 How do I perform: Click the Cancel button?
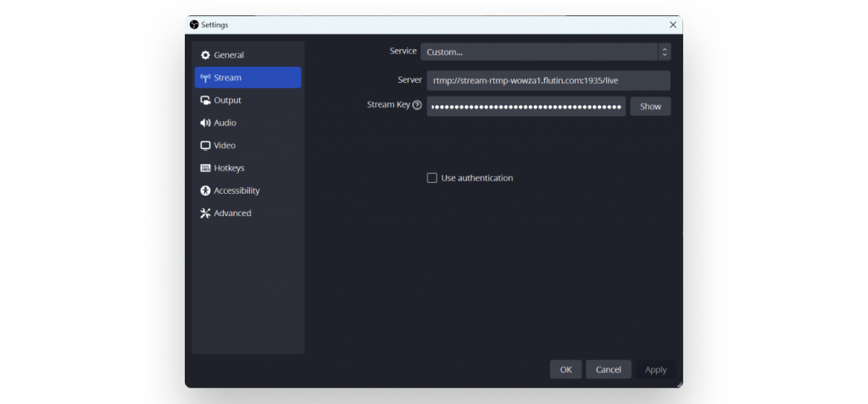click(609, 369)
